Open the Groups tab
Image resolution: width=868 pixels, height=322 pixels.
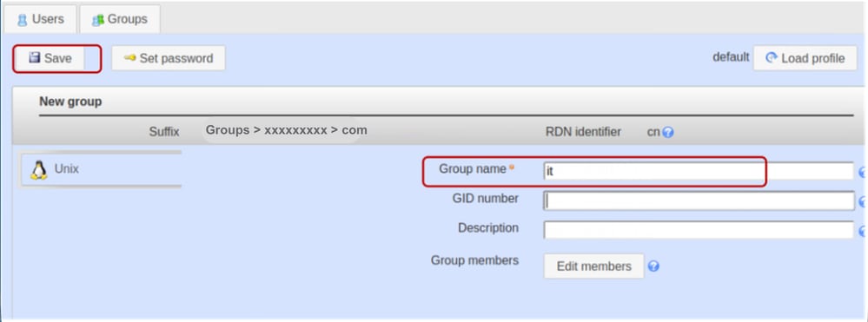[x=120, y=19]
